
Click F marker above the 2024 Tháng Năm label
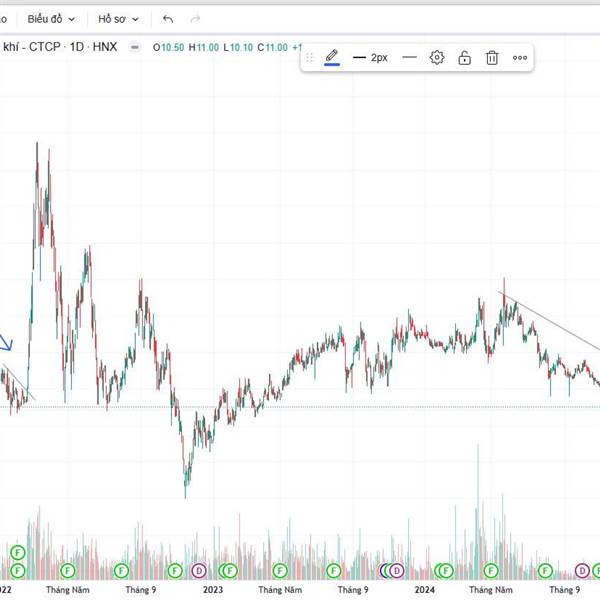pyautogui.click(x=491, y=571)
